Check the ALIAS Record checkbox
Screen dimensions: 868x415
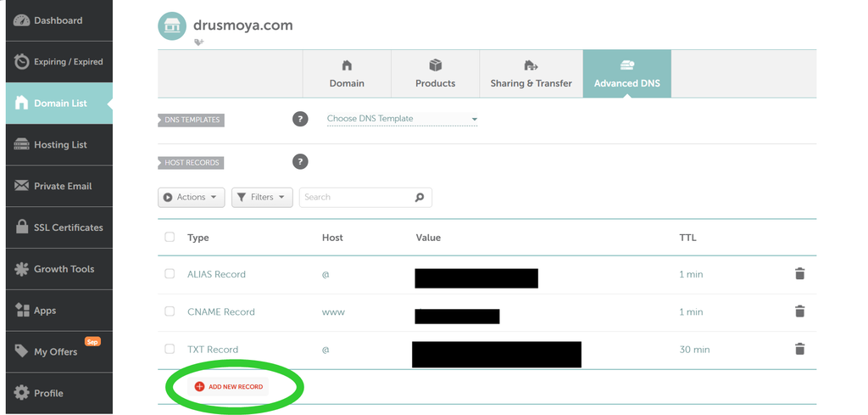pyautogui.click(x=170, y=274)
